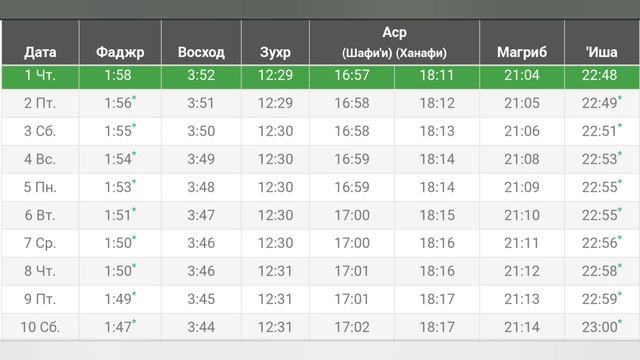Click Shafi'i Asr time 17:02
640x360 pixels.
(x=352, y=327)
